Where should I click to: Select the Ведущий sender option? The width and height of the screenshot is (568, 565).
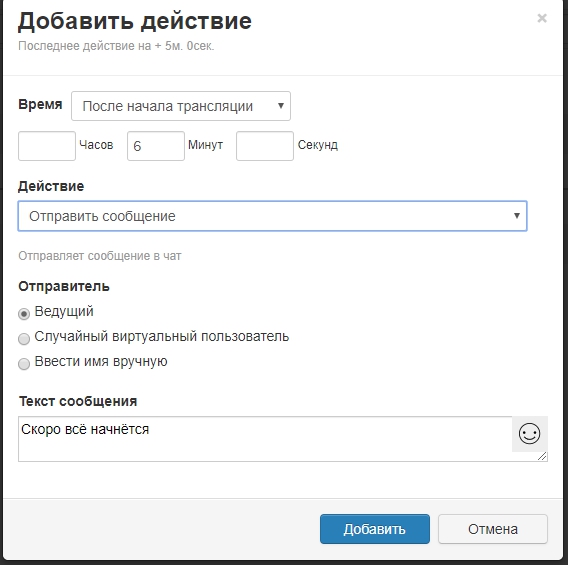point(24,314)
